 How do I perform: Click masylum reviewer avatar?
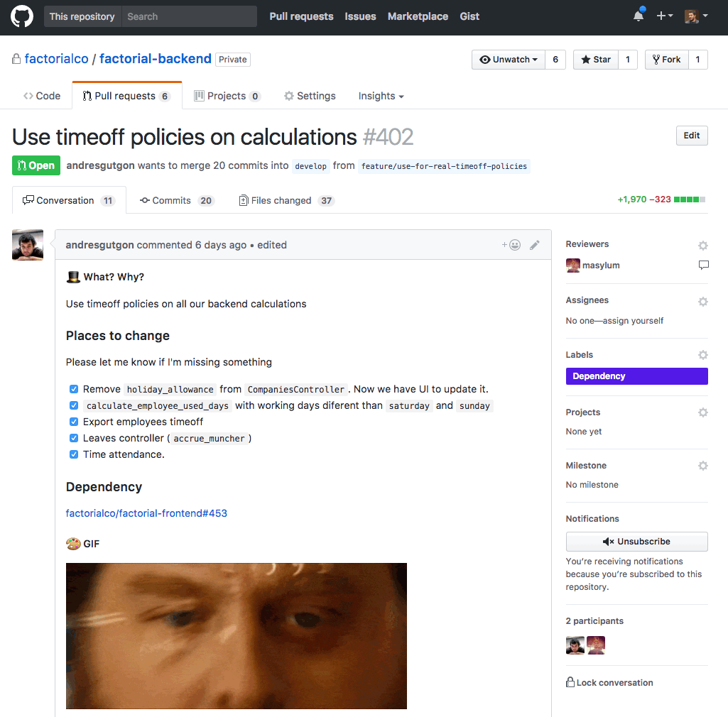[x=573, y=266]
